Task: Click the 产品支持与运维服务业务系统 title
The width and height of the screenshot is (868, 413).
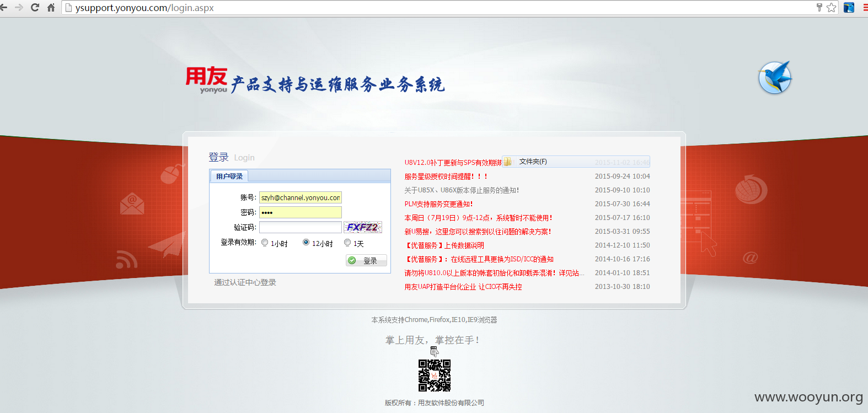Action: click(x=337, y=84)
